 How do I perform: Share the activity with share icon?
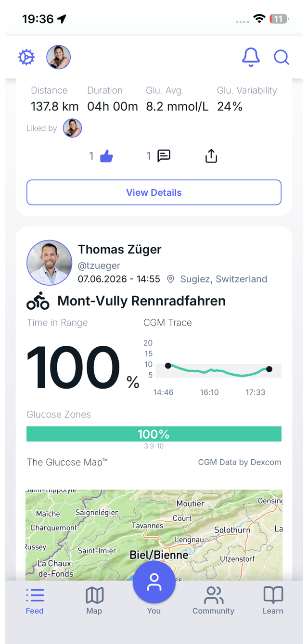pos(211,156)
